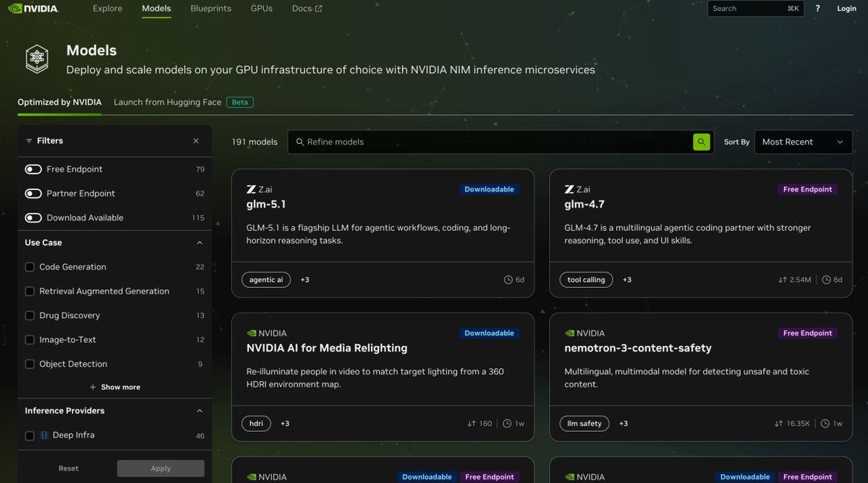Click clock icon on glm-4.7 card
The image size is (868, 483).
coord(826,280)
